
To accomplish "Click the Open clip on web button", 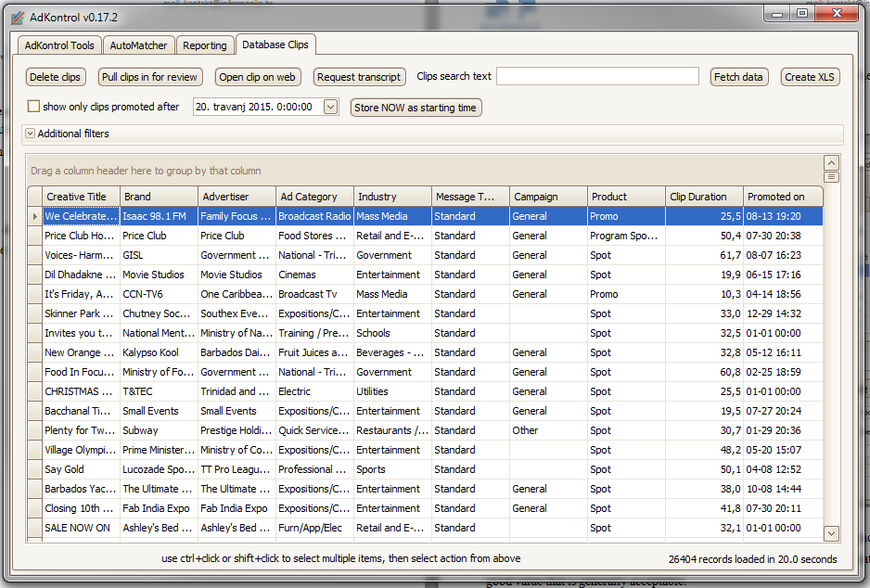I will point(258,77).
